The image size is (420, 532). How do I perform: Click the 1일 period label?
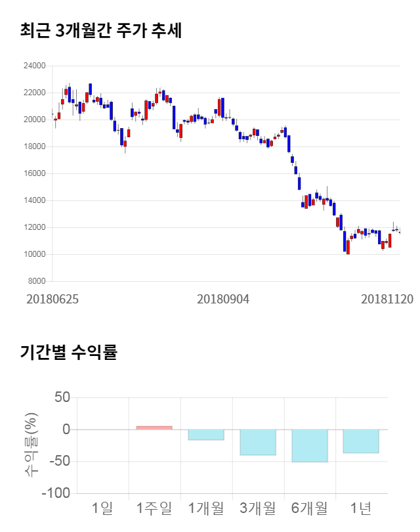[x=102, y=508]
